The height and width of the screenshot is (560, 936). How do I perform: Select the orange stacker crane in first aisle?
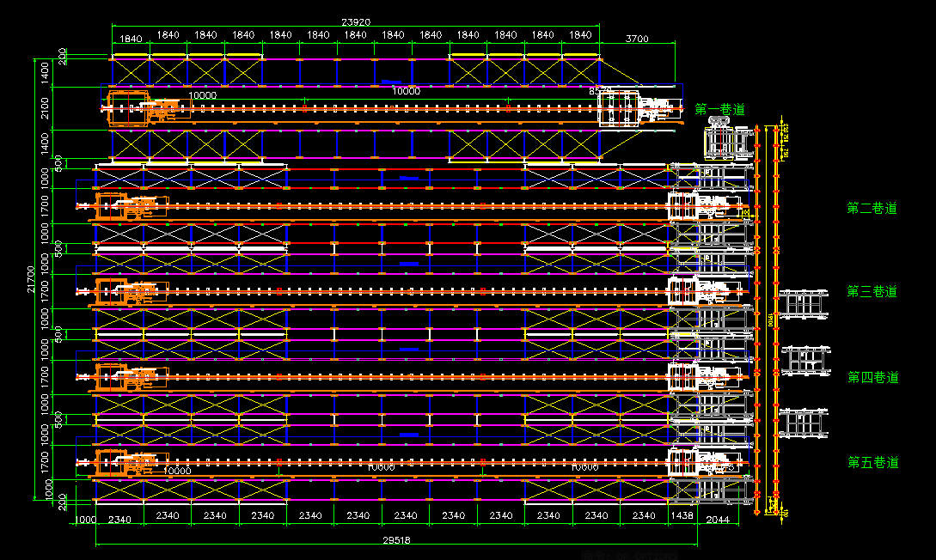pyautogui.click(x=142, y=109)
